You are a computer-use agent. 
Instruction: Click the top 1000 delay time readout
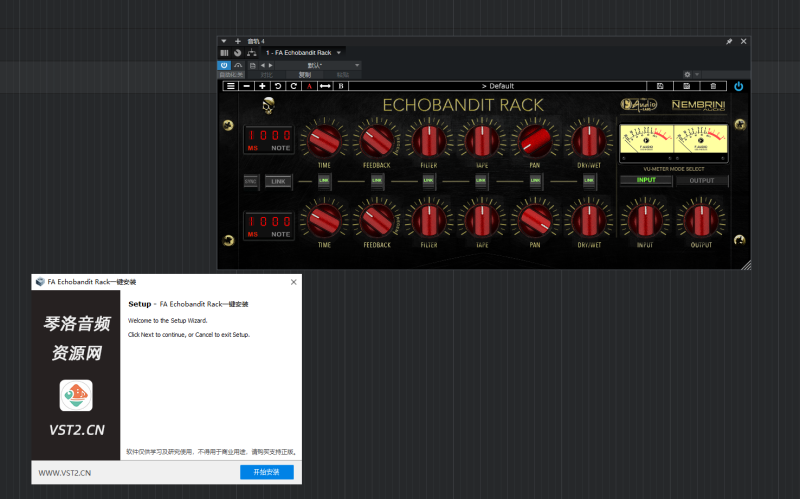point(269,135)
